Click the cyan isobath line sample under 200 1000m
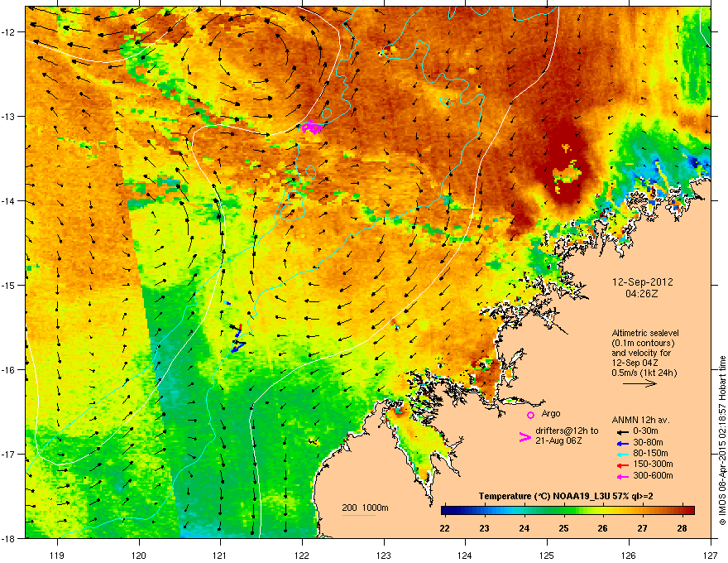This screenshot has height=563, width=728. (x=358, y=515)
